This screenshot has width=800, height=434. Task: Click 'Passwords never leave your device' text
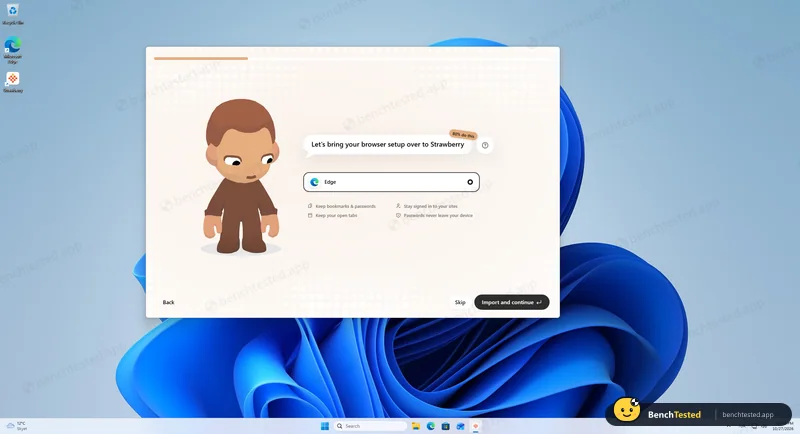tap(438, 216)
